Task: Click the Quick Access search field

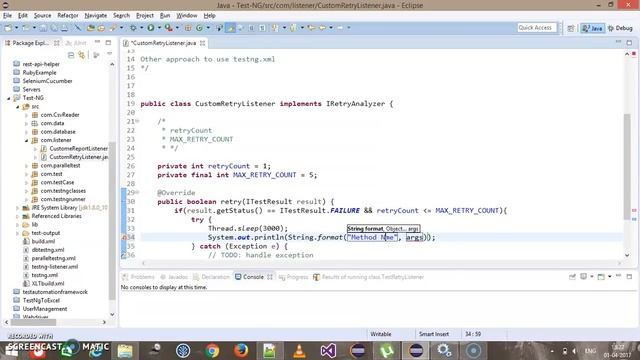Action: click(x=537, y=28)
